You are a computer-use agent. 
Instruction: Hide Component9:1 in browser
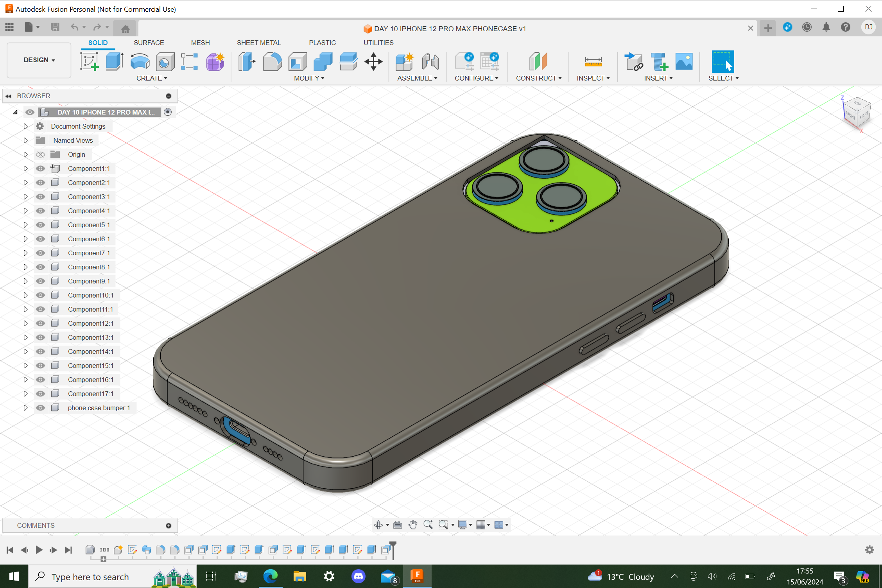click(x=40, y=281)
